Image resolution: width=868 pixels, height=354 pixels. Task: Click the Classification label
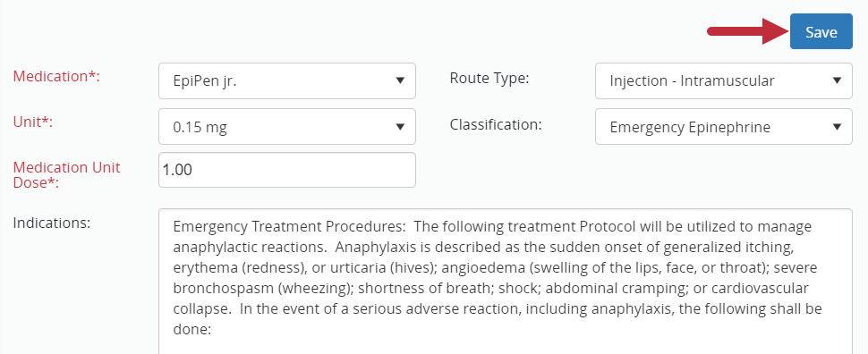tap(496, 124)
